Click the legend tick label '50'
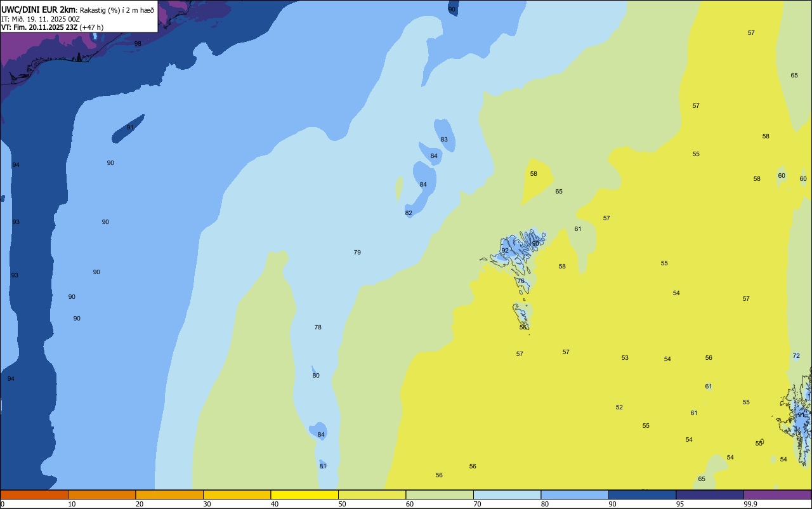The height and width of the screenshot is (509, 812). pos(342,504)
